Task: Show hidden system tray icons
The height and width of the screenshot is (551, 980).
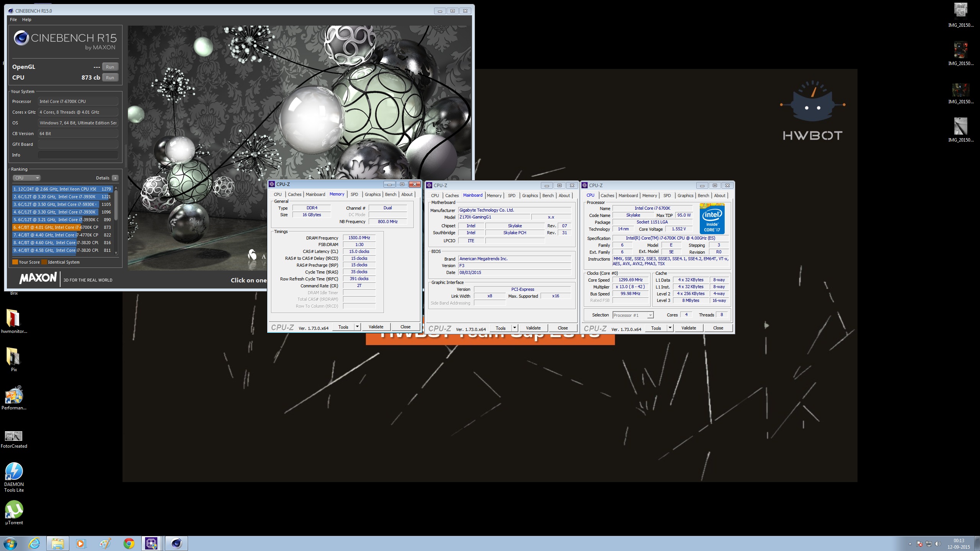Action: (910, 544)
